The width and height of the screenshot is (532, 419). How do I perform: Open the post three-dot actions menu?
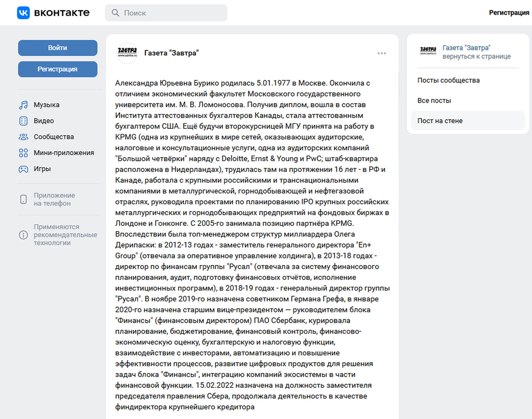pos(382,53)
